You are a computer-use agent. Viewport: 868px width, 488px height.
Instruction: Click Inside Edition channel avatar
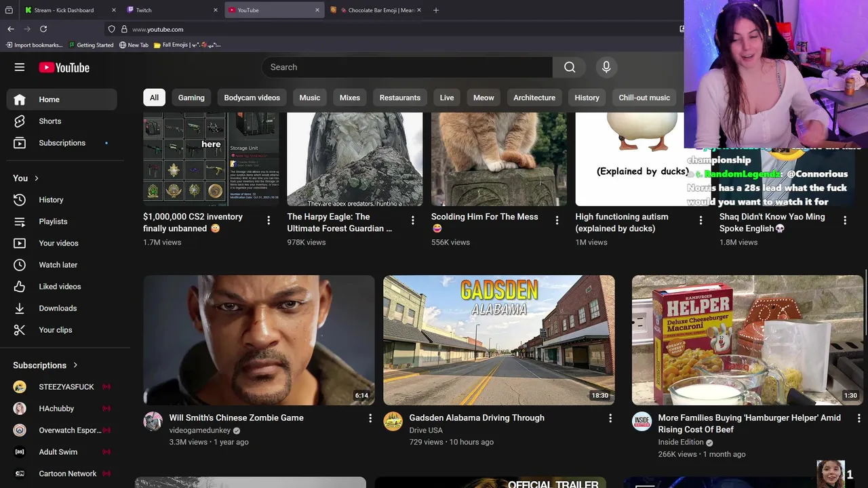(642, 422)
